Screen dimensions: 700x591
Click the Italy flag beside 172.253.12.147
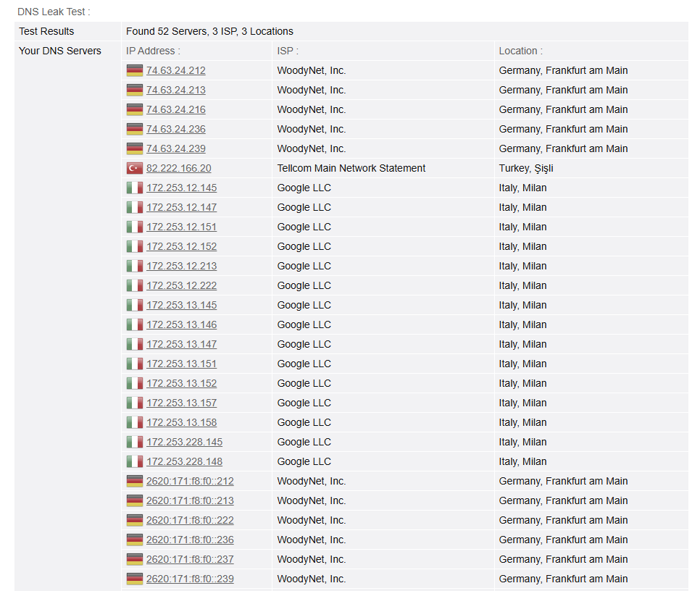point(135,207)
